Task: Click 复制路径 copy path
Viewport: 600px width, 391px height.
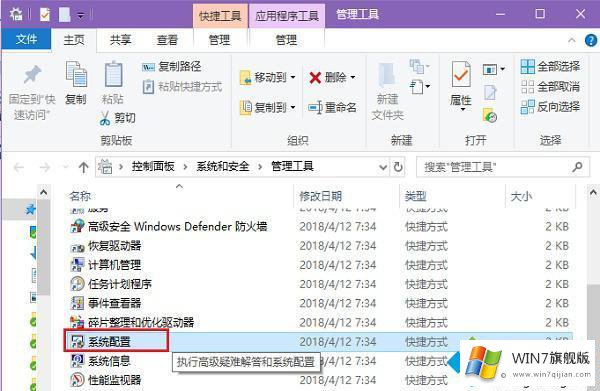Action: (171, 67)
